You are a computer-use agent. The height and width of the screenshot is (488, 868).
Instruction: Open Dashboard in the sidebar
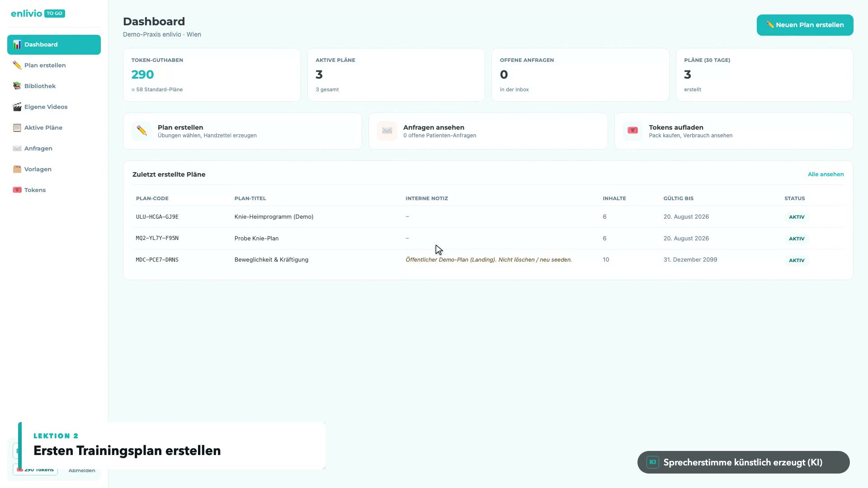pyautogui.click(x=54, y=44)
